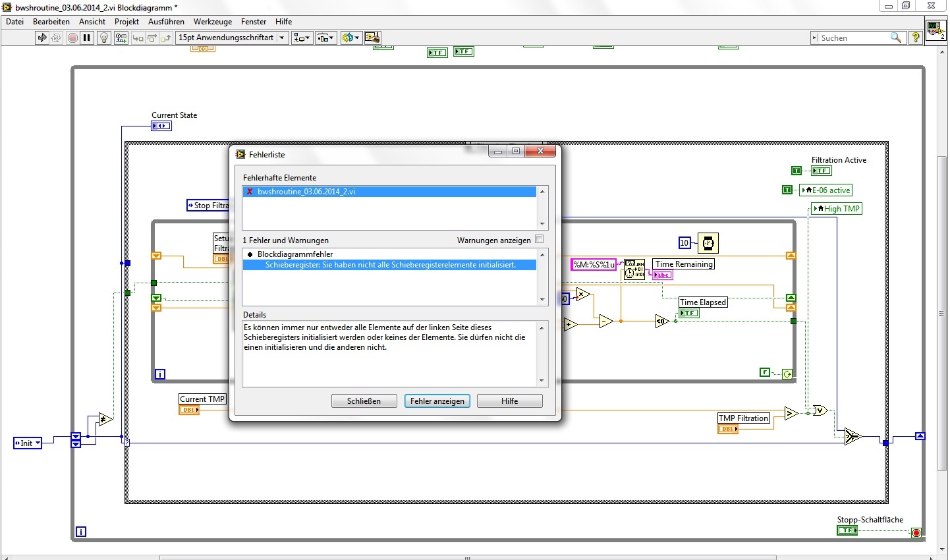Click the High TMP local variable
Screen dimensions: 950x560
click(837, 209)
